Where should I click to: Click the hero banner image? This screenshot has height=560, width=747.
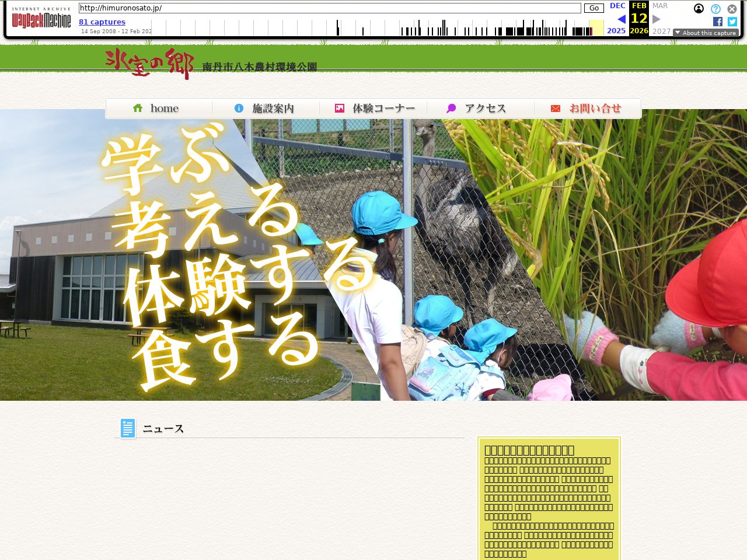[373, 255]
